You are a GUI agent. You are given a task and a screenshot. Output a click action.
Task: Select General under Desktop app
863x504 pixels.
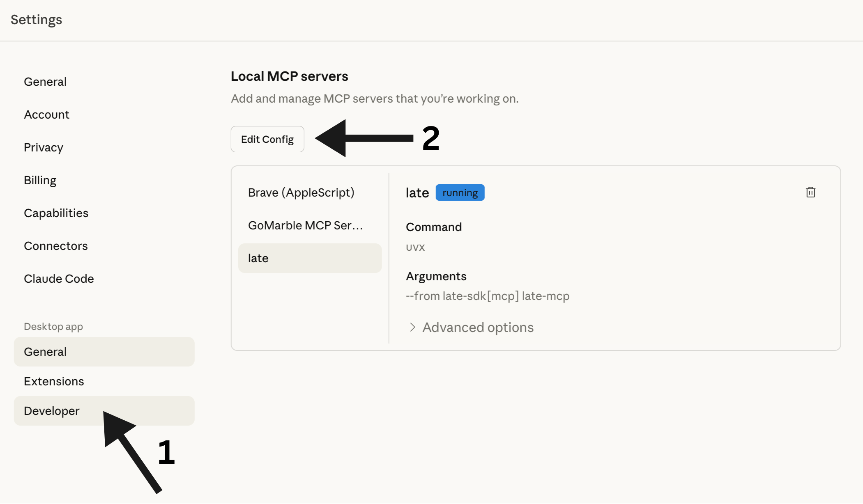[45, 351]
